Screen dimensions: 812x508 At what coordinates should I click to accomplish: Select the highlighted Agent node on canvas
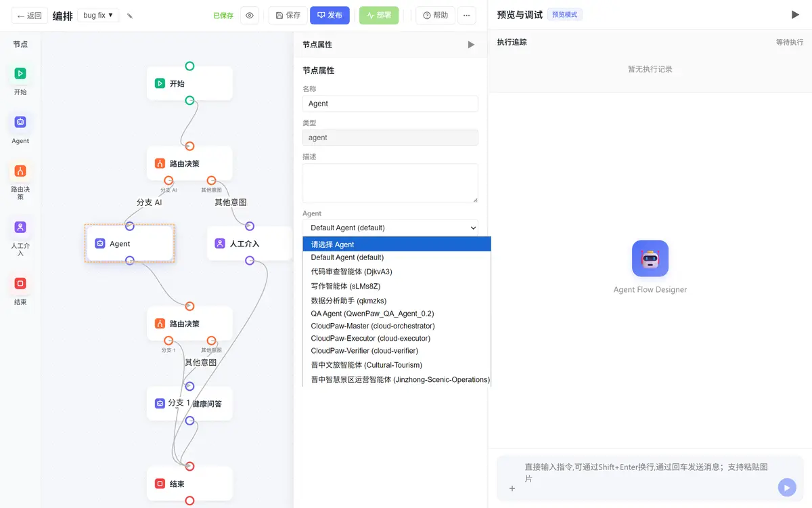click(130, 244)
